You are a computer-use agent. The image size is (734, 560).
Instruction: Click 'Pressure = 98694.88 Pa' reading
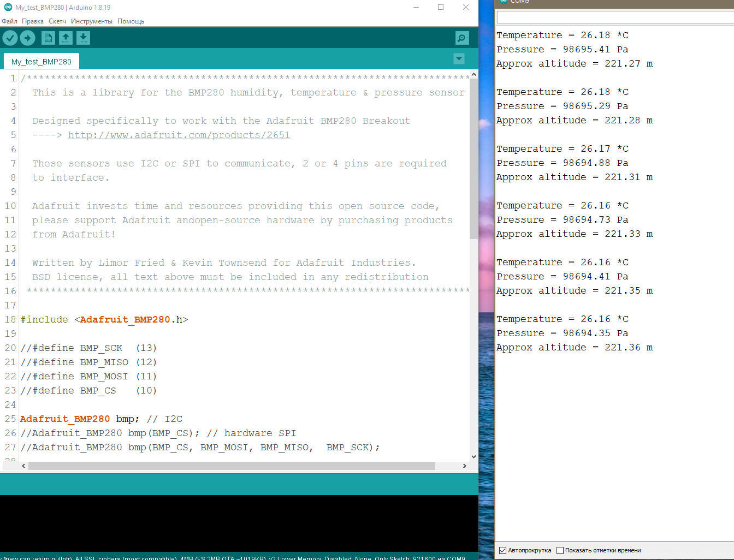coord(563,163)
